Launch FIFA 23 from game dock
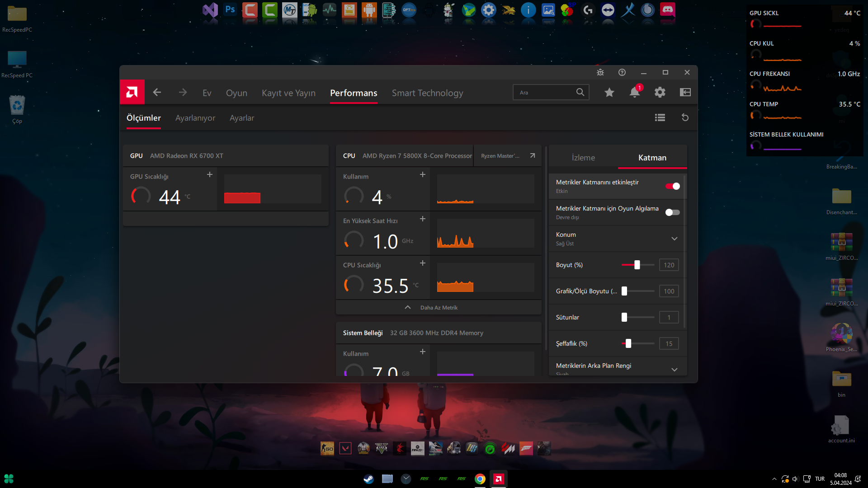The image size is (868, 488). 418,449
